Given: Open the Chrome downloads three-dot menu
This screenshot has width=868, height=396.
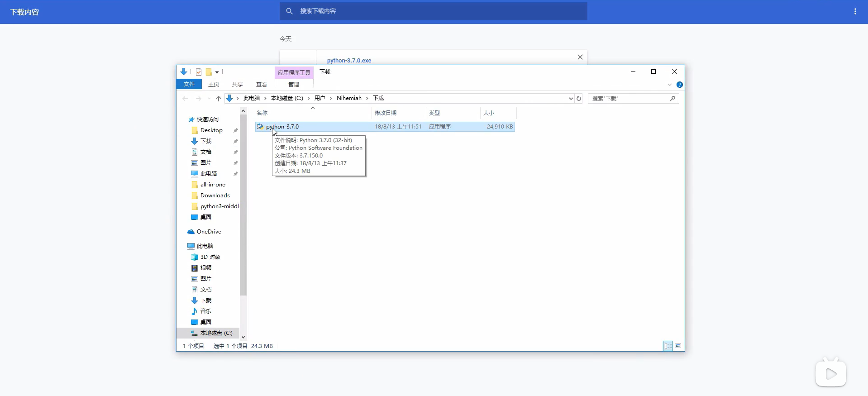Looking at the screenshot, I should tap(855, 11).
